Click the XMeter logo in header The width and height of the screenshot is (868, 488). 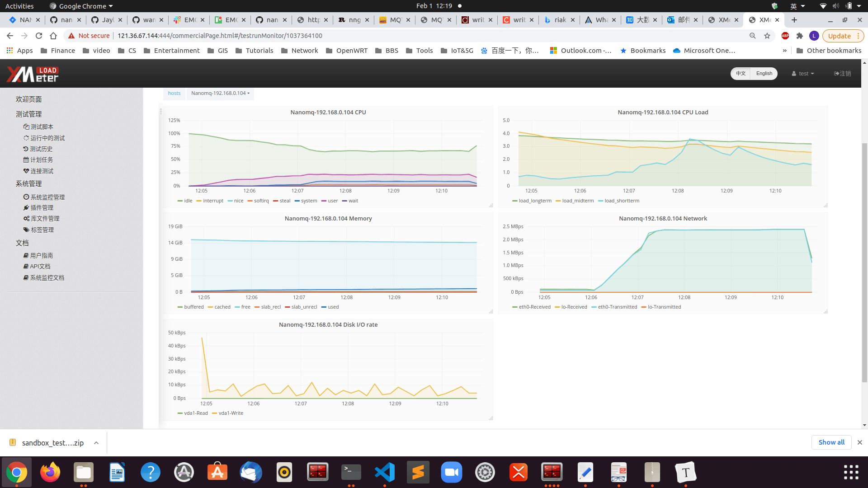(33, 74)
